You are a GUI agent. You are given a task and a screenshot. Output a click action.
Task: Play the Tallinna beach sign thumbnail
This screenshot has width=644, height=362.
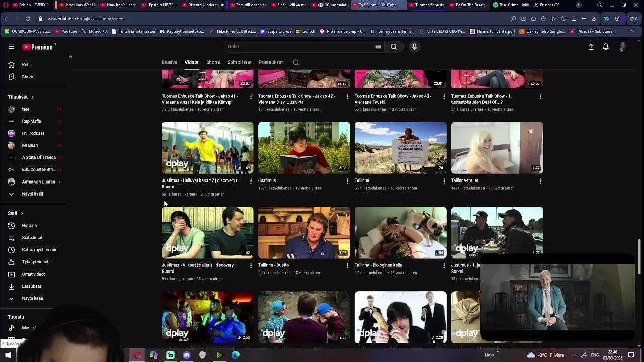[400, 148]
